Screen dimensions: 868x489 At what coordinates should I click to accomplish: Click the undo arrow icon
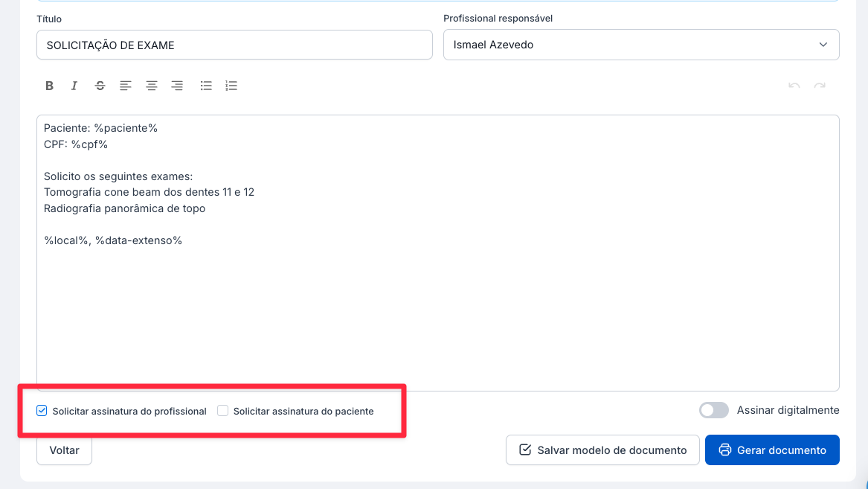coord(794,86)
